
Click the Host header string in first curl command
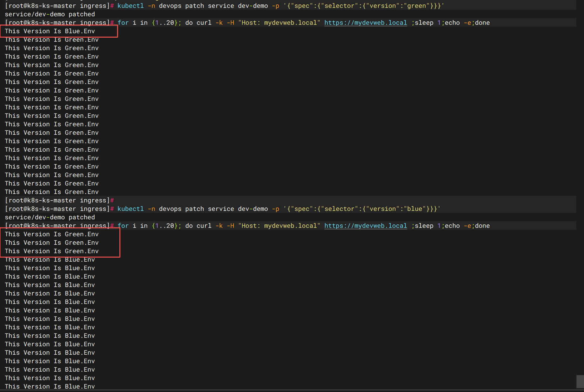coord(279,23)
